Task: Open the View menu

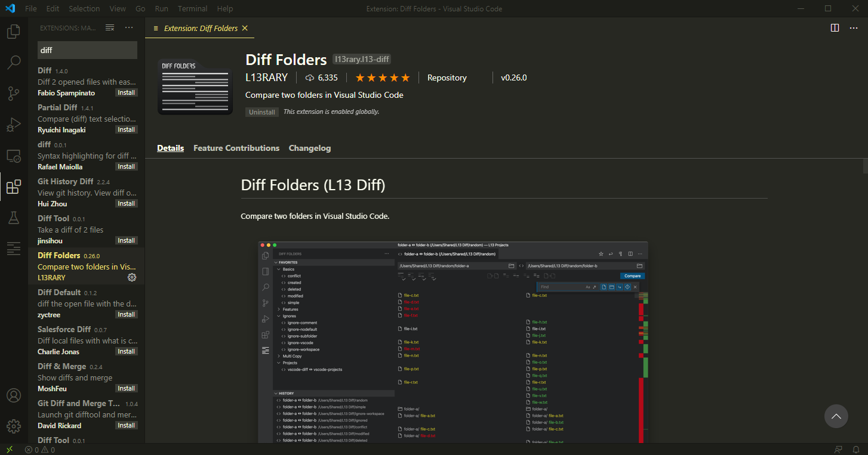Action: coord(118,9)
